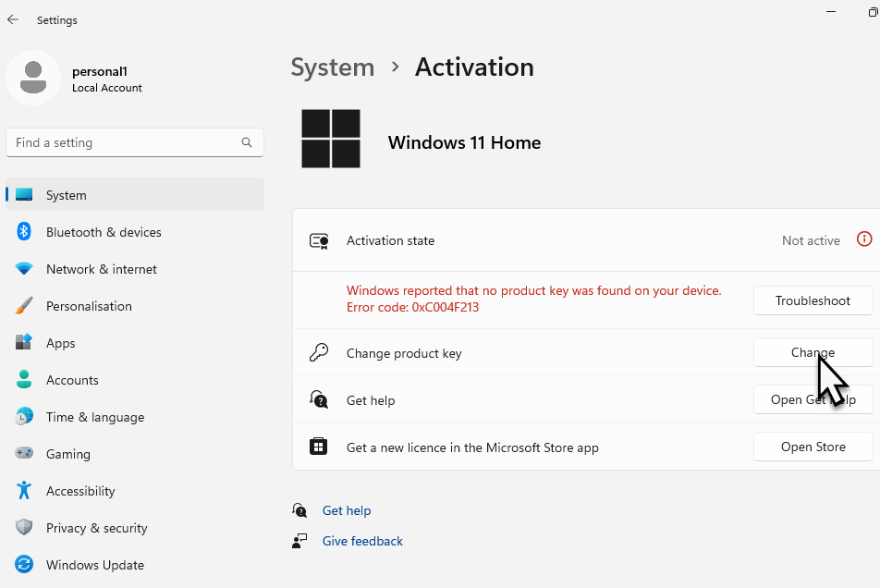Screen dimensions: 880x588
Task: Click the Not active status text
Action: click(x=811, y=240)
